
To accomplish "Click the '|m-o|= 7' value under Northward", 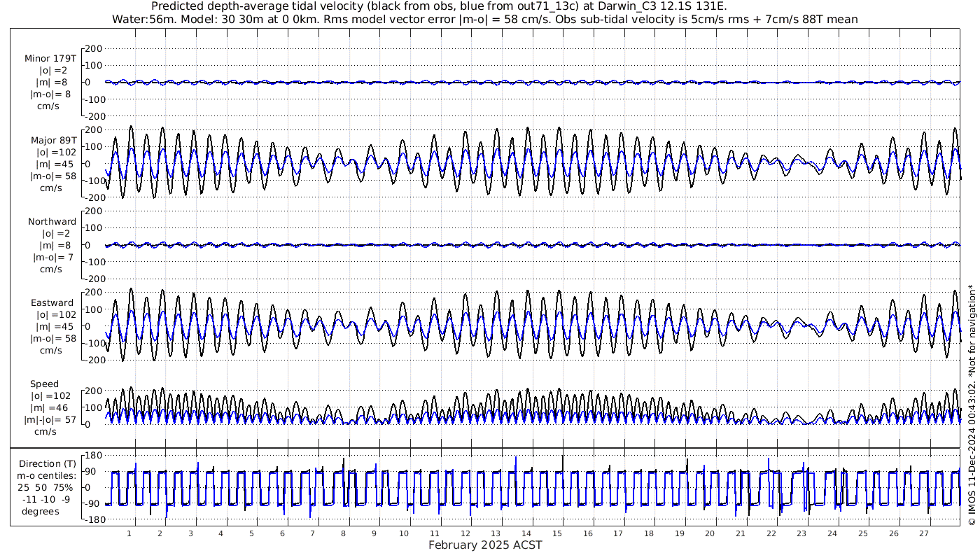I will (x=55, y=258).
